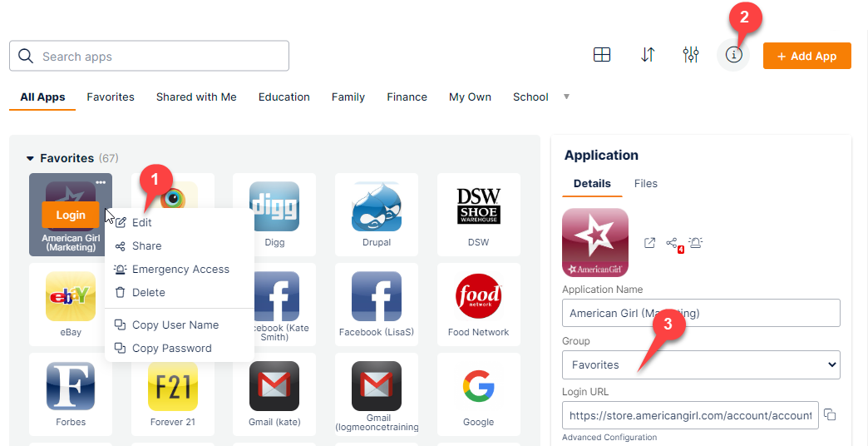This screenshot has height=446, width=868.
Task: Switch to the grid view layout icon
Action: pyautogui.click(x=602, y=55)
